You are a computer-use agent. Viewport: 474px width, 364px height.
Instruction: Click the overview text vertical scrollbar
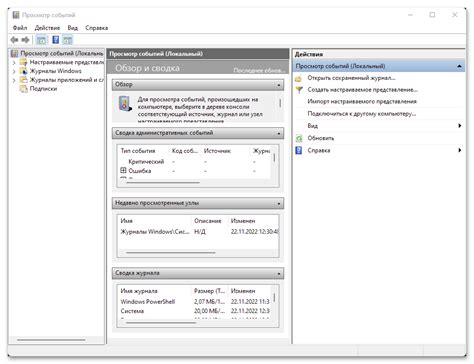(280, 103)
